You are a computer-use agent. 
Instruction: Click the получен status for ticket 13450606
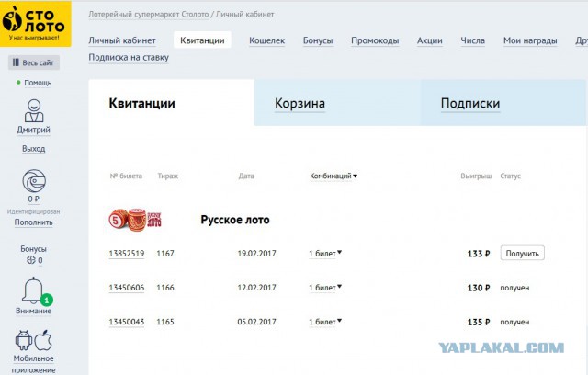coord(514,288)
